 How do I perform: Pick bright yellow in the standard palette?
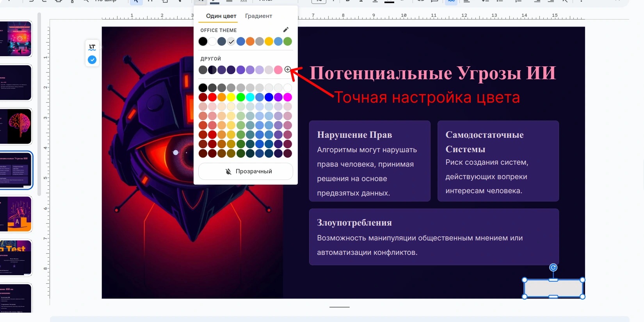pos(231,97)
